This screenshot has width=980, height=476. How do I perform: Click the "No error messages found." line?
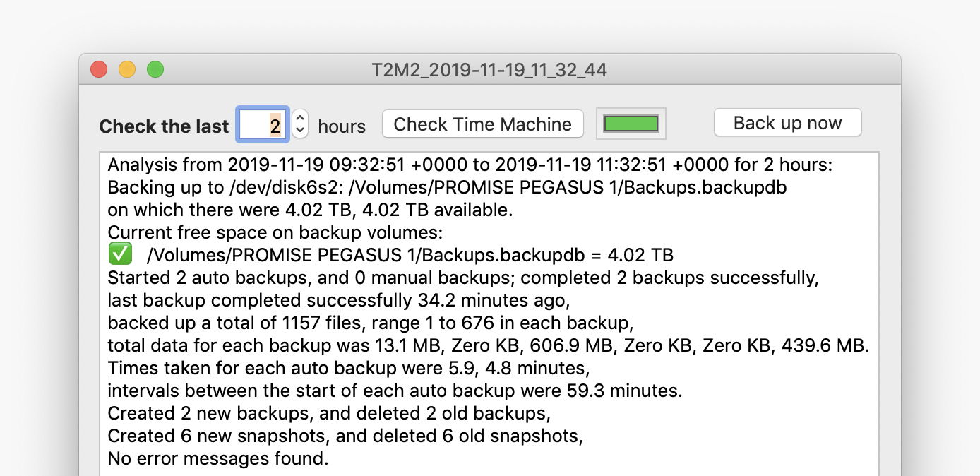tap(218, 458)
